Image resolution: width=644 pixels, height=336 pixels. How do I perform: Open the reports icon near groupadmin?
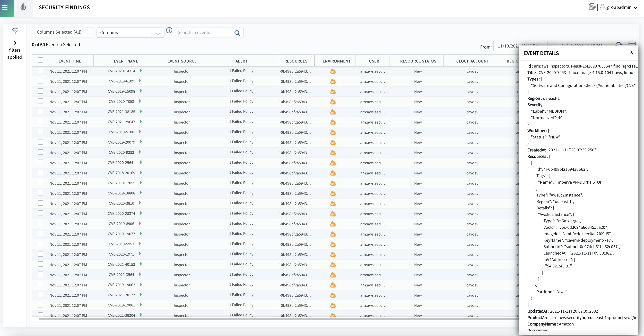tap(592, 7)
